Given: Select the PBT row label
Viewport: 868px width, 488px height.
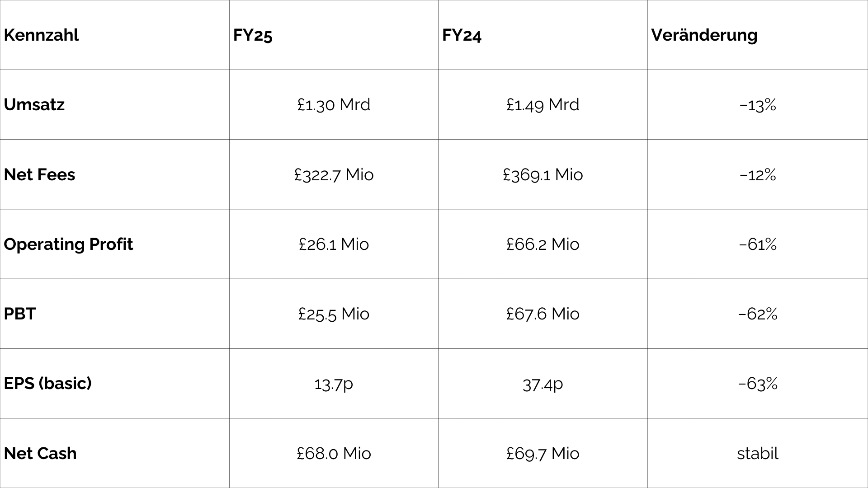Looking at the screenshot, I should [114, 314].
